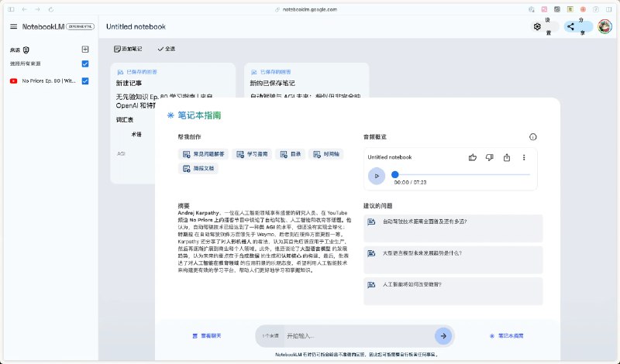620x364 pixels.
Task: Click the audio progress slider handle
Action: pos(394,174)
